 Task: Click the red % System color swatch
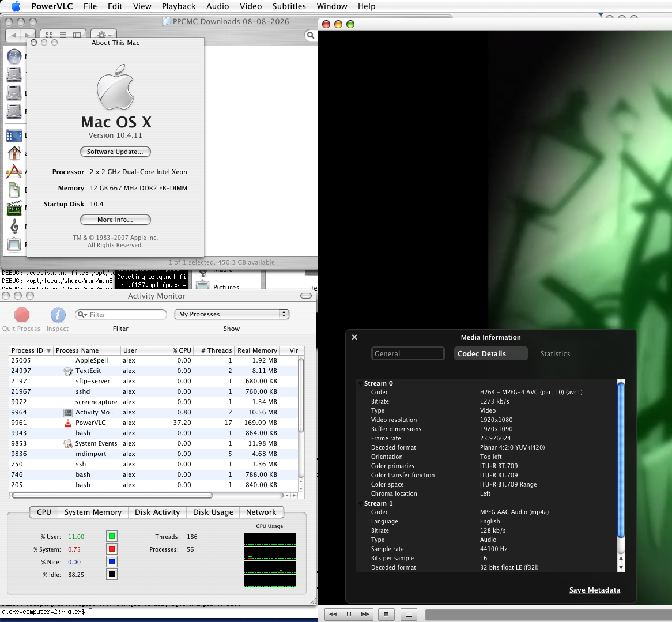coord(112,549)
